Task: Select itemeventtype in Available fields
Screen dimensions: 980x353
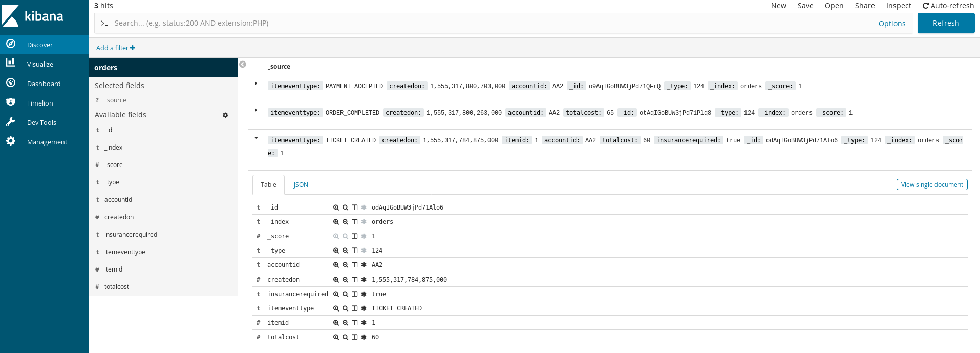Action: pyautogui.click(x=125, y=252)
